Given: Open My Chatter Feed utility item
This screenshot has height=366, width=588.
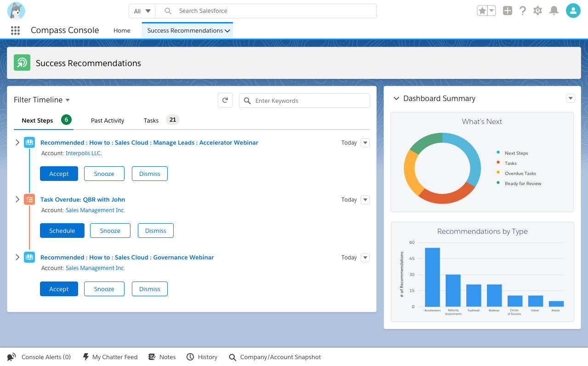Looking at the screenshot, I should click(x=110, y=357).
